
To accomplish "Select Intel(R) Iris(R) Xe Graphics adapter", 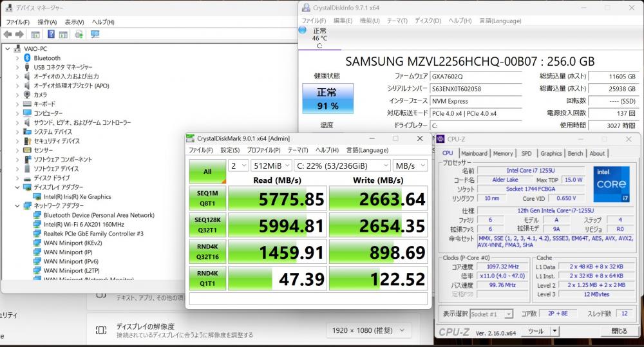I will point(77,197).
